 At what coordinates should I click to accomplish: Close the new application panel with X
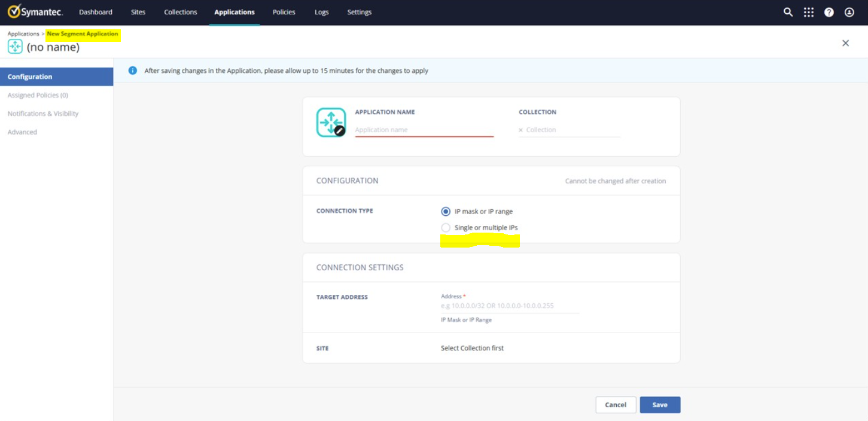845,43
